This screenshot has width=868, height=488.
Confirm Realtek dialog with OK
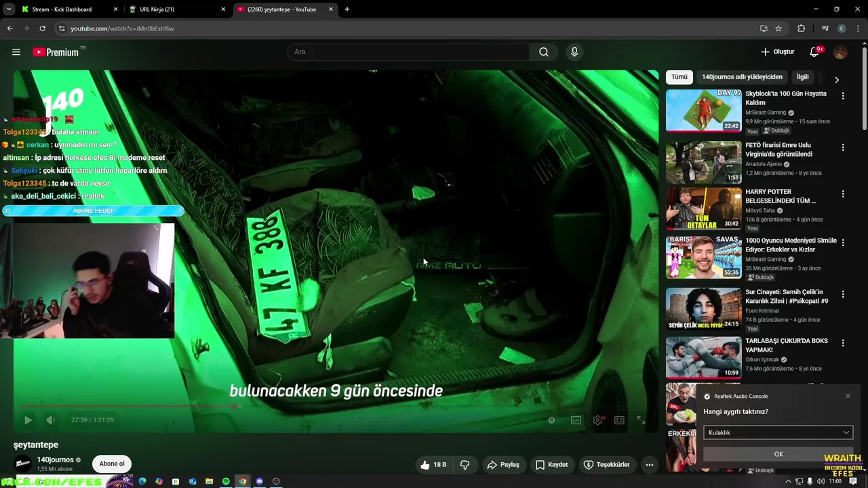pyautogui.click(x=778, y=454)
